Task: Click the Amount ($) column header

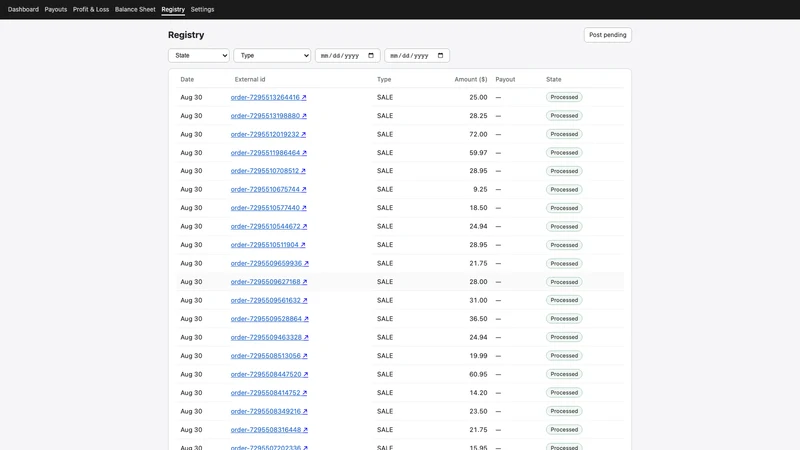Action: click(x=471, y=79)
